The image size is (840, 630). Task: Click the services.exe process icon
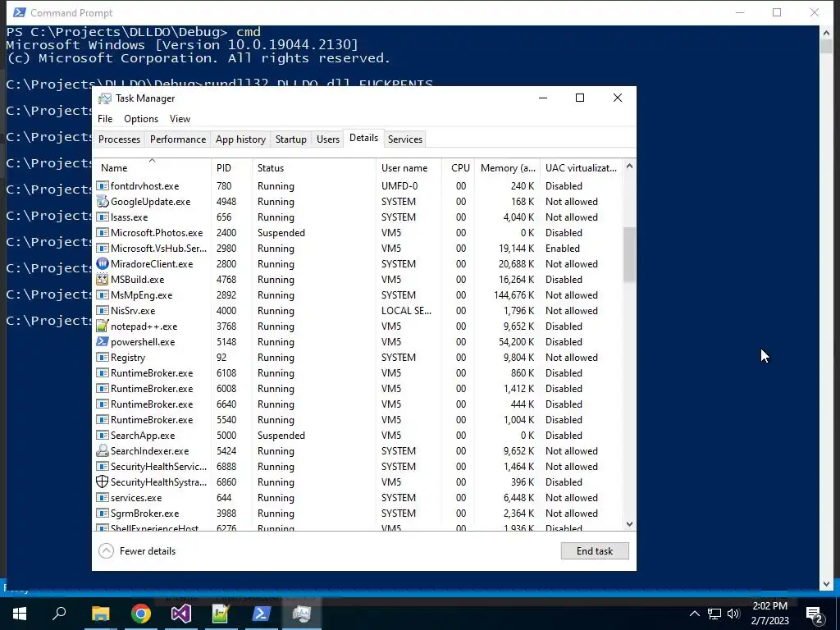102,498
